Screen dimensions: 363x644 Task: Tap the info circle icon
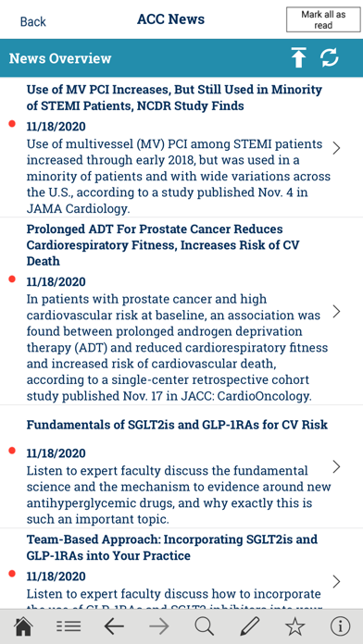[341, 626]
